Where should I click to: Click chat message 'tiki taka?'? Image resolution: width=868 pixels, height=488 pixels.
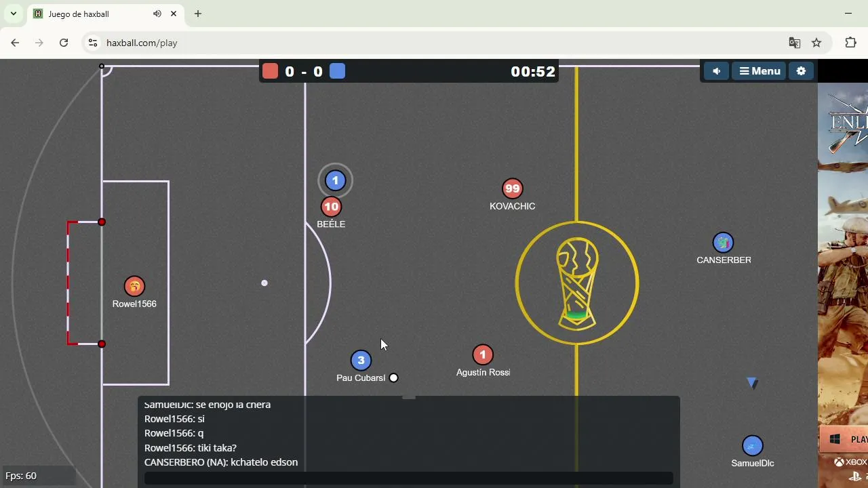coord(217,448)
